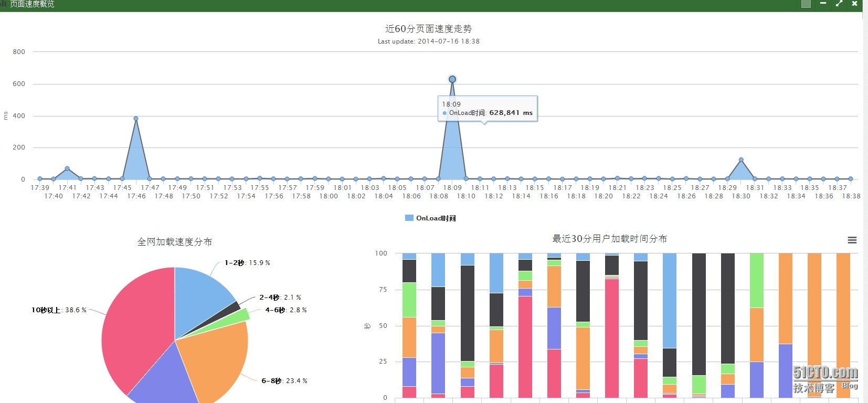This screenshot has width=868, height=403.
Task: Click the tallest pink segment in stacked bars
Action: pyautogui.click(x=612, y=338)
